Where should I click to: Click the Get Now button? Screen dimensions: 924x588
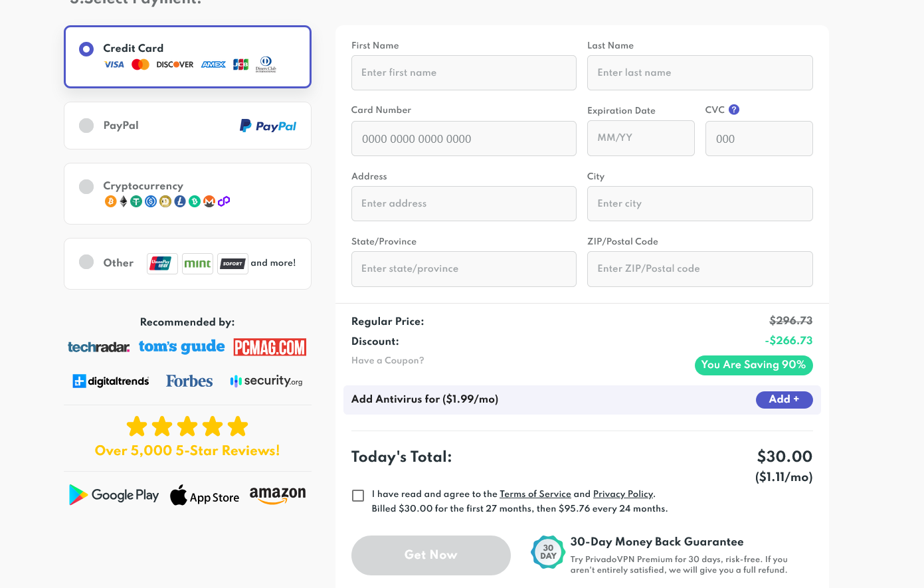click(430, 555)
